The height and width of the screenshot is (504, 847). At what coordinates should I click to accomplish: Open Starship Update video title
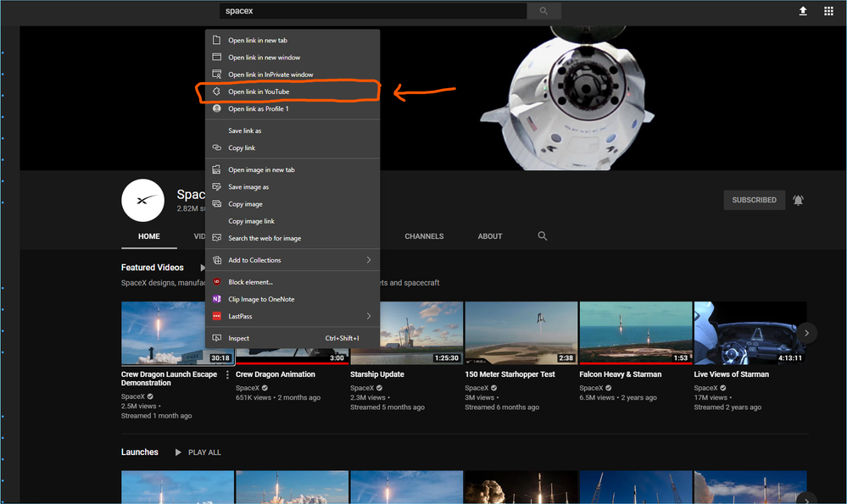pos(377,374)
